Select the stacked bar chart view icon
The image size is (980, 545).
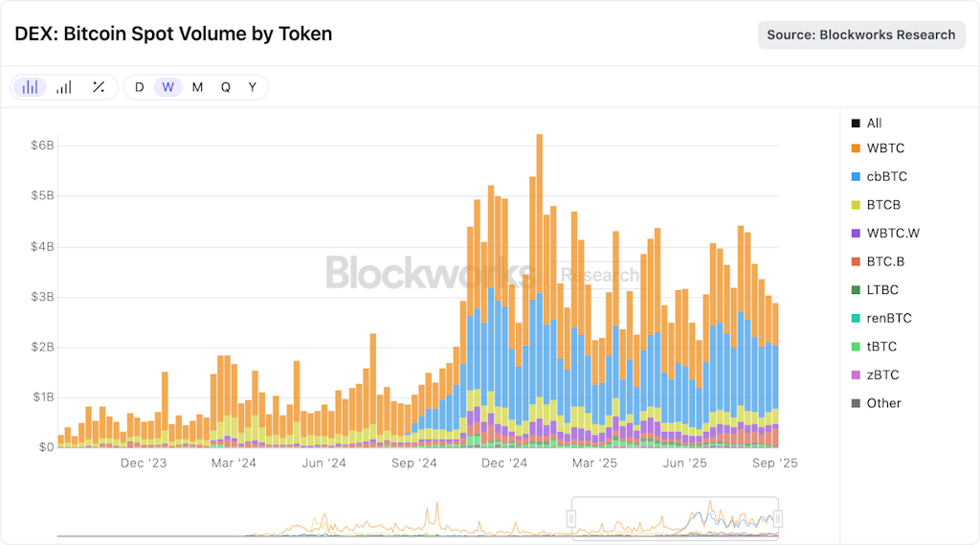[x=30, y=87]
